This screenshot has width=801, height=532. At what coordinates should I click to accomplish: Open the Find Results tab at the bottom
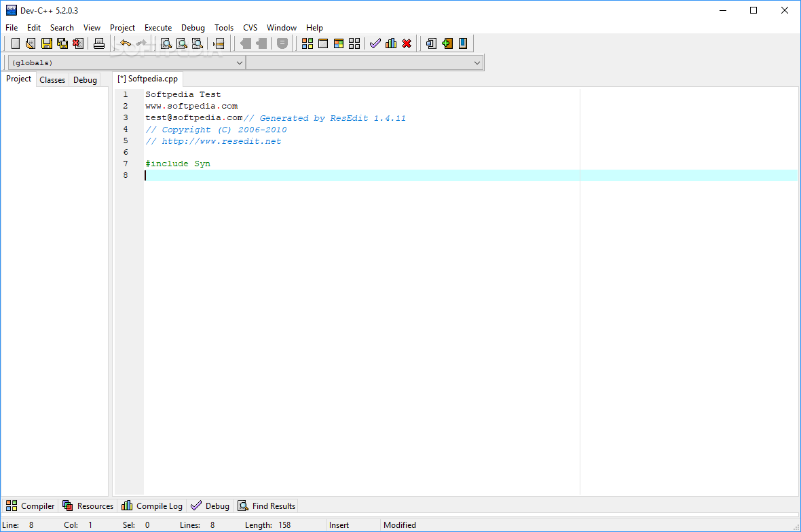click(266, 506)
